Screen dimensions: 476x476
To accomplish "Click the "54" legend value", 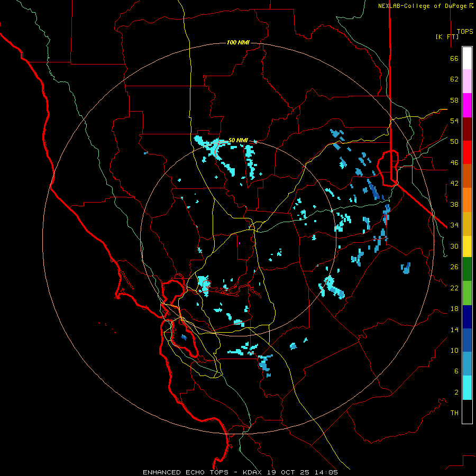I will coord(454,121).
